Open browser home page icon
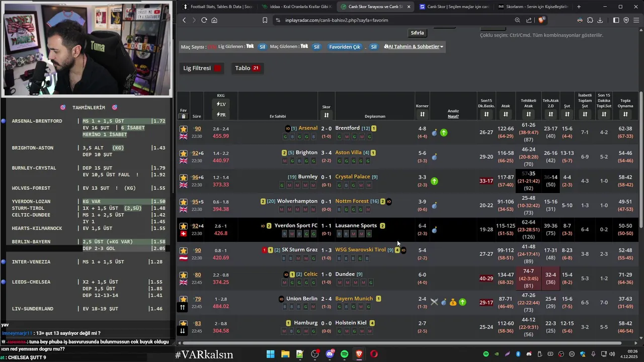 click(214, 20)
